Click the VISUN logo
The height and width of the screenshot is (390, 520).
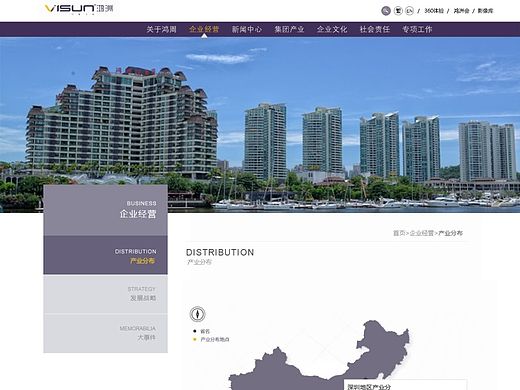coord(79,9)
